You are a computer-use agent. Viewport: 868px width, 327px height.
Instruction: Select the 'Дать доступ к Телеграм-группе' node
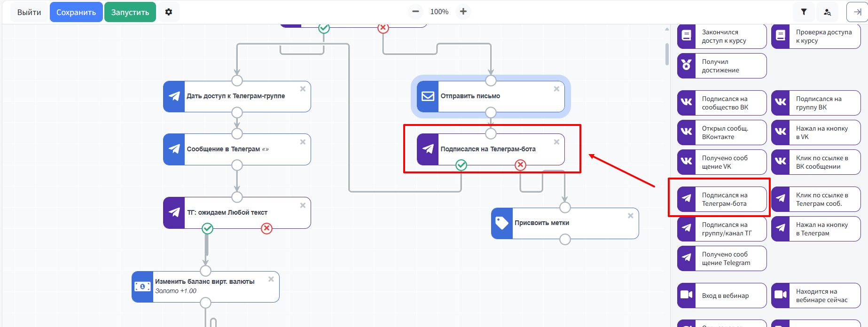coord(237,96)
